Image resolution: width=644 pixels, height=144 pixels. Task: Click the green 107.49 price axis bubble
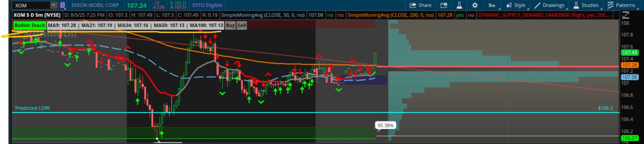[629, 53]
